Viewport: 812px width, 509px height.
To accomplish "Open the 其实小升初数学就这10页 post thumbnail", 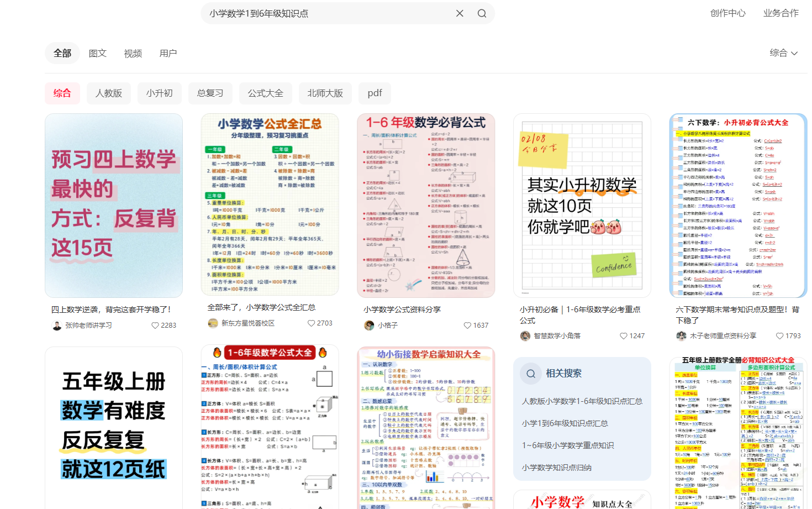I will 582,205.
